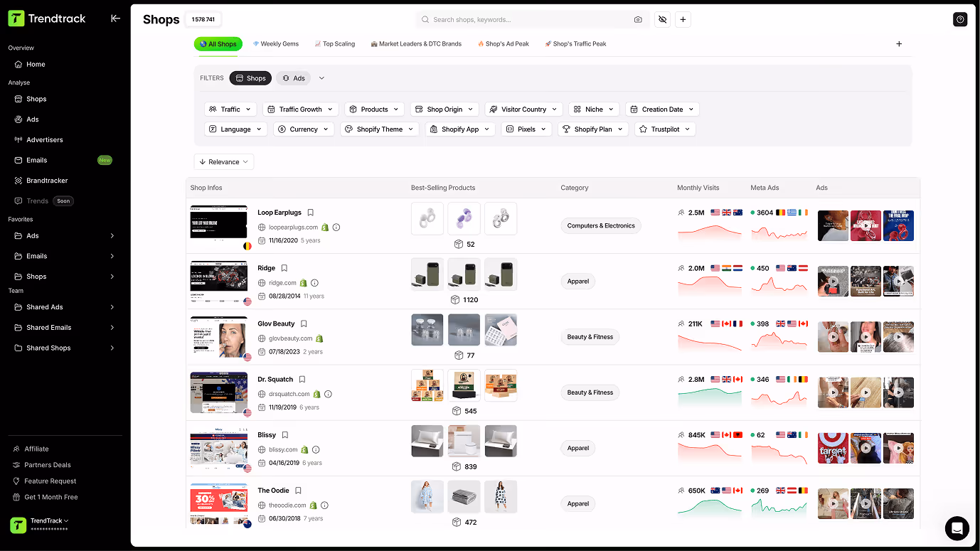
Task: Switch to Weekly Gems tab
Action: (275, 44)
